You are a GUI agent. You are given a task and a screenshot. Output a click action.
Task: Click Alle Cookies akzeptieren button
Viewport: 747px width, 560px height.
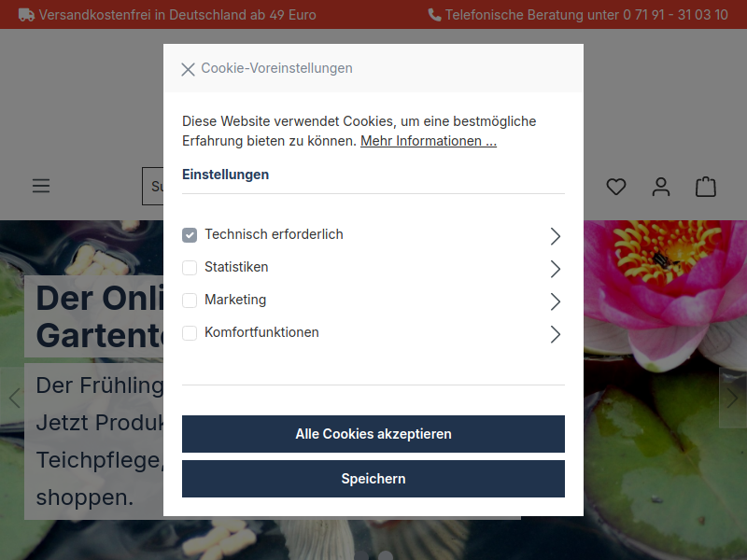(x=373, y=434)
